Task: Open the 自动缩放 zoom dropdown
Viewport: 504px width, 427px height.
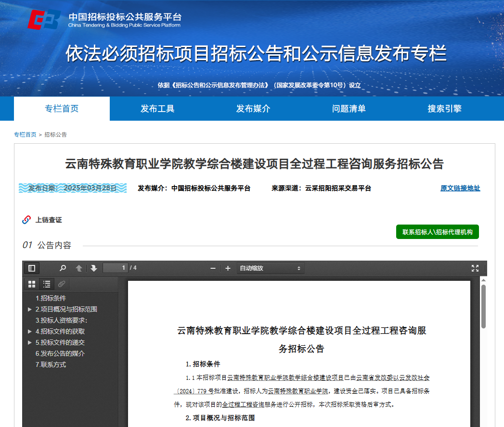Action: 270,268
